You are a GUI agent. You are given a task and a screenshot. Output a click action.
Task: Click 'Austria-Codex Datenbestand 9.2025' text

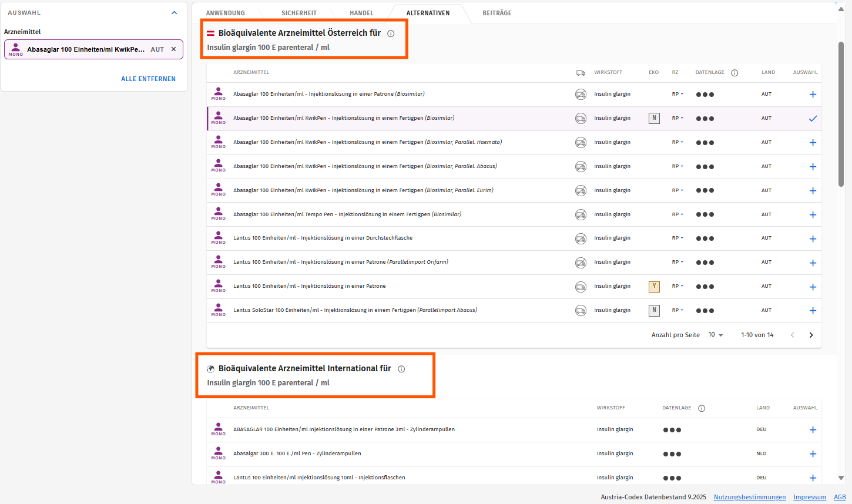(x=653, y=497)
